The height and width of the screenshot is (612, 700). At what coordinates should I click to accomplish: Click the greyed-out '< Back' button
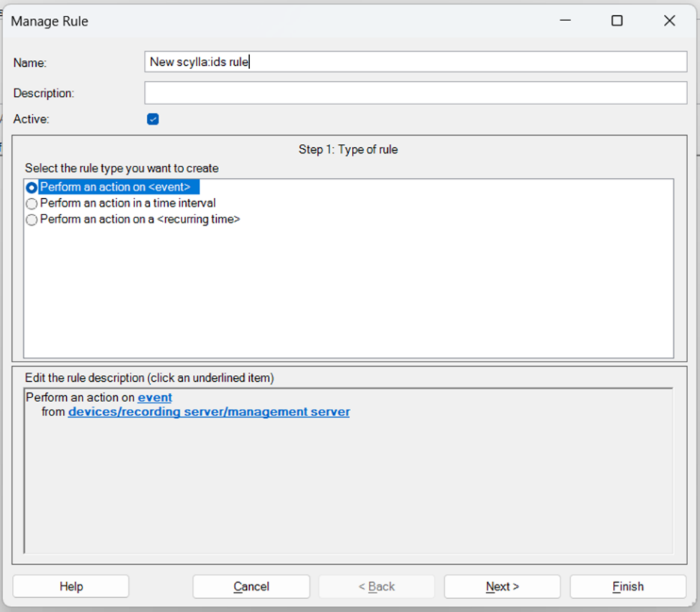[376, 586]
